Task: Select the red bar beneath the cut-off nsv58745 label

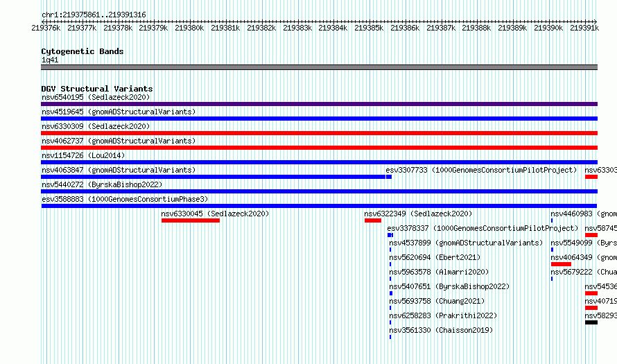Action: pyautogui.click(x=591, y=235)
